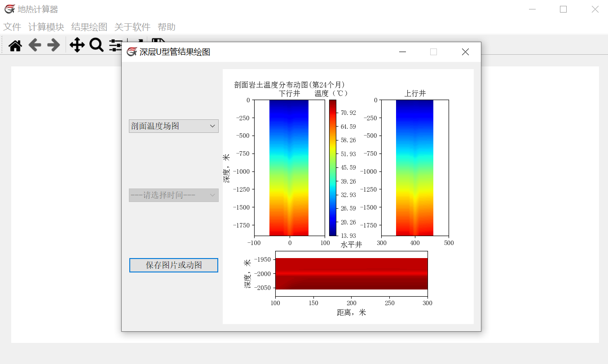The image size is (608, 364).
Task: Open the ---请选择时间--- time dropdown
Action: tap(174, 195)
